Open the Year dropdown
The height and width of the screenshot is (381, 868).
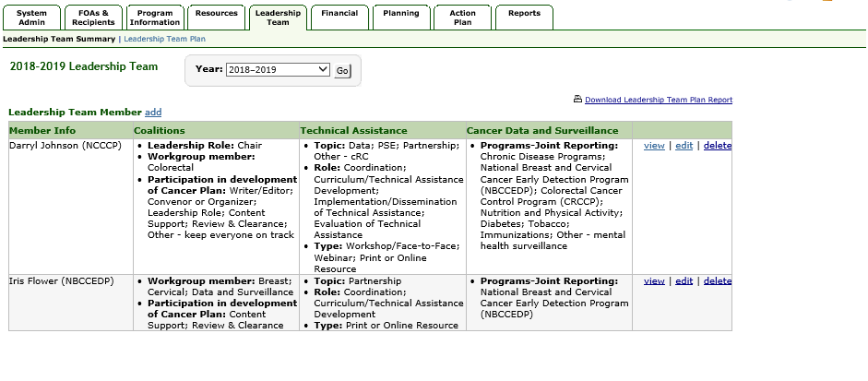click(x=277, y=70)
